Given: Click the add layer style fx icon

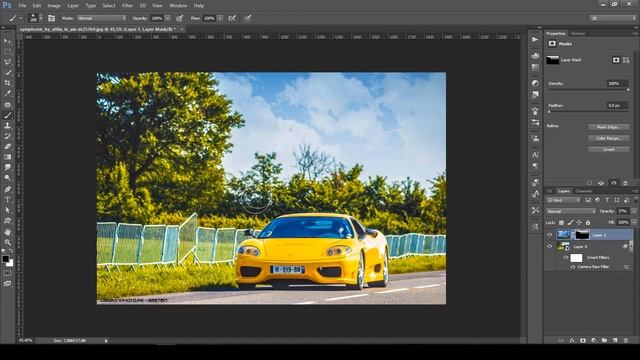Looking at the screenshot, I should tap(572, 340).
